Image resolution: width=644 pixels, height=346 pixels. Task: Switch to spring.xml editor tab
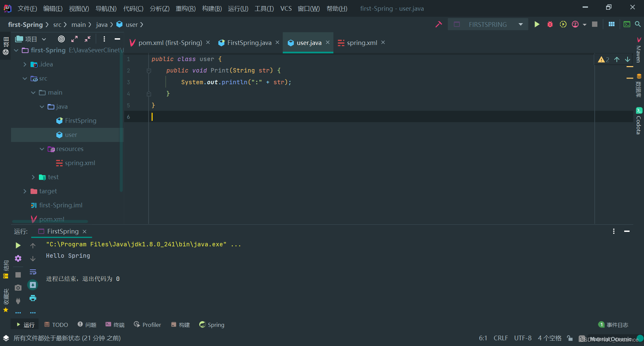pos(362,43)
